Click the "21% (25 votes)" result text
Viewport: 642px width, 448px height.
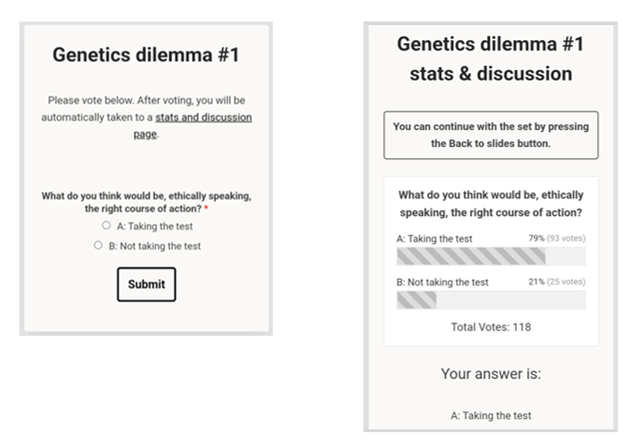point(557,282)
